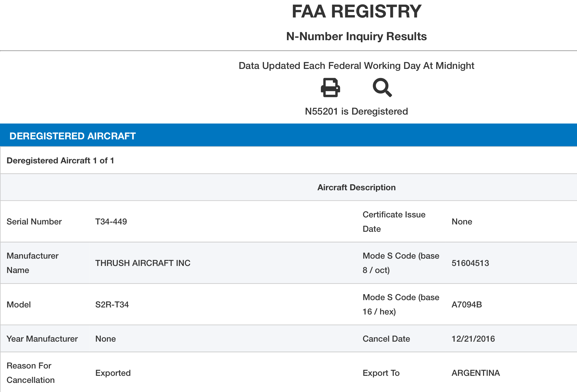Click the Mode S octal code 51604513
This screenshot has width=577, height=392.
click(470, 263)
